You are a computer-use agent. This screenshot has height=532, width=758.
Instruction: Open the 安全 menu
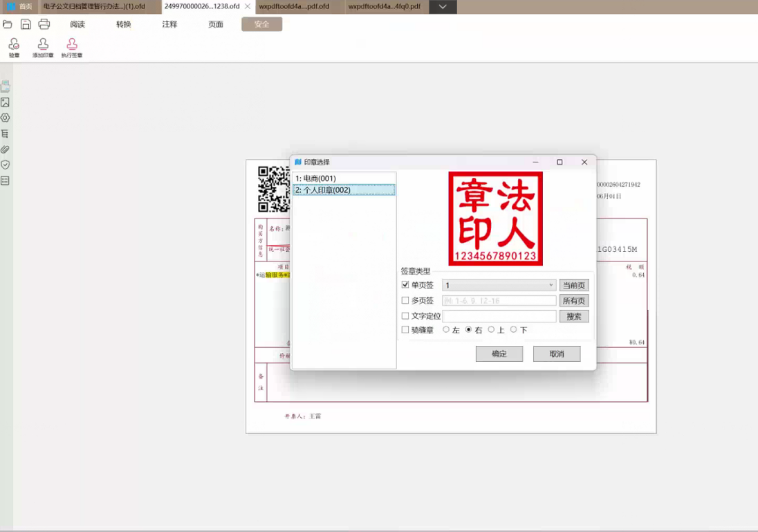[x=261, y=24]
